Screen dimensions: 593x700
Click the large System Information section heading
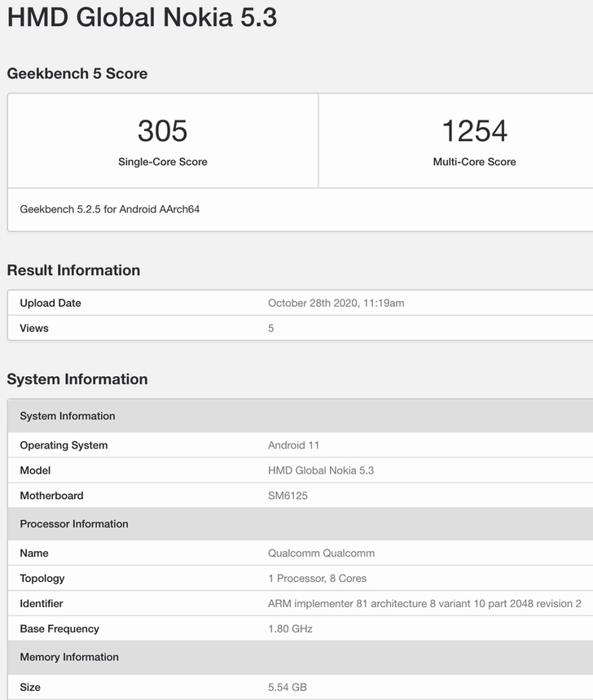[77, 379]
